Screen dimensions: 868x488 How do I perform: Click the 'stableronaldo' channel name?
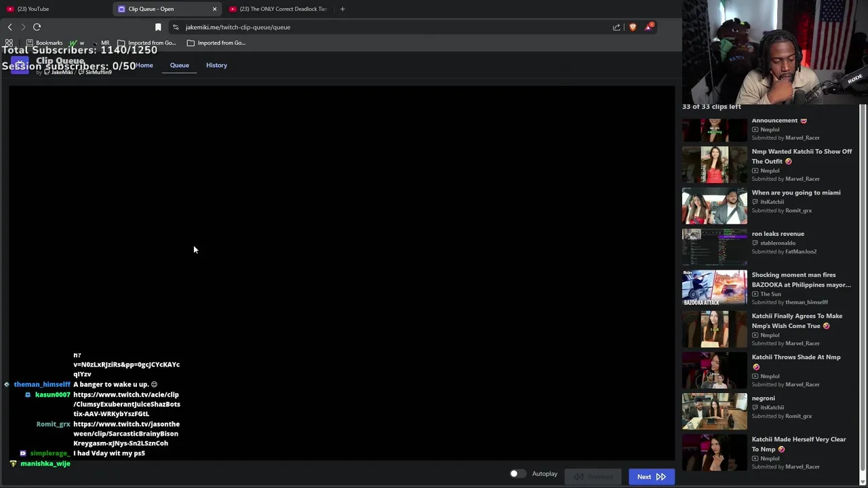[778, 243]
